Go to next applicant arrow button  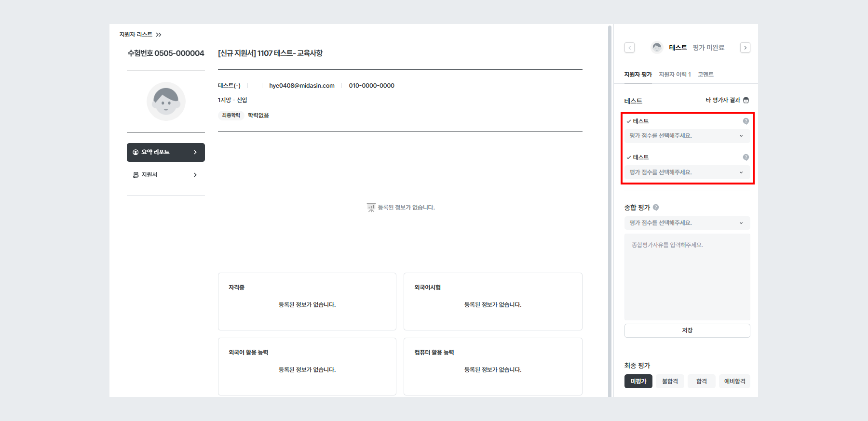pos(745,48)
